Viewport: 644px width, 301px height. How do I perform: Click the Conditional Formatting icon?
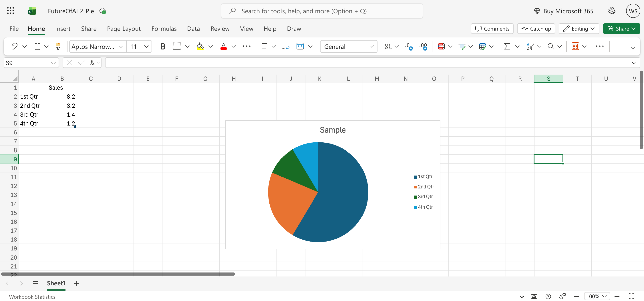pyautogui.click(x=441, y=46)
